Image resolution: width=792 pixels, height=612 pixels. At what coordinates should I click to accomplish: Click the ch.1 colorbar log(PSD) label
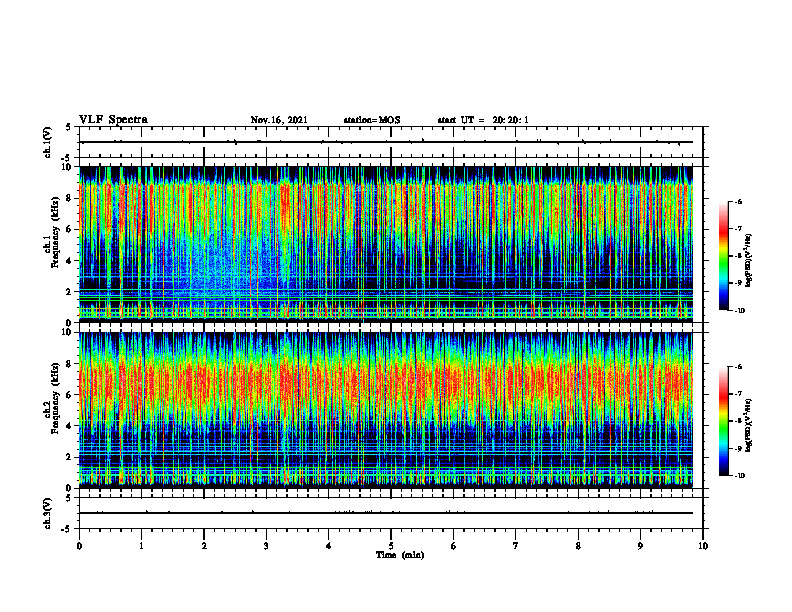coord(749,261)
